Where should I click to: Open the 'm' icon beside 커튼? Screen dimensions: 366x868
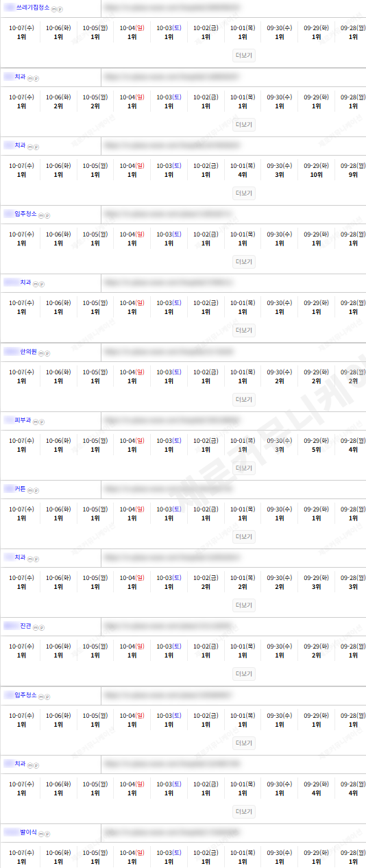point(30,490)
